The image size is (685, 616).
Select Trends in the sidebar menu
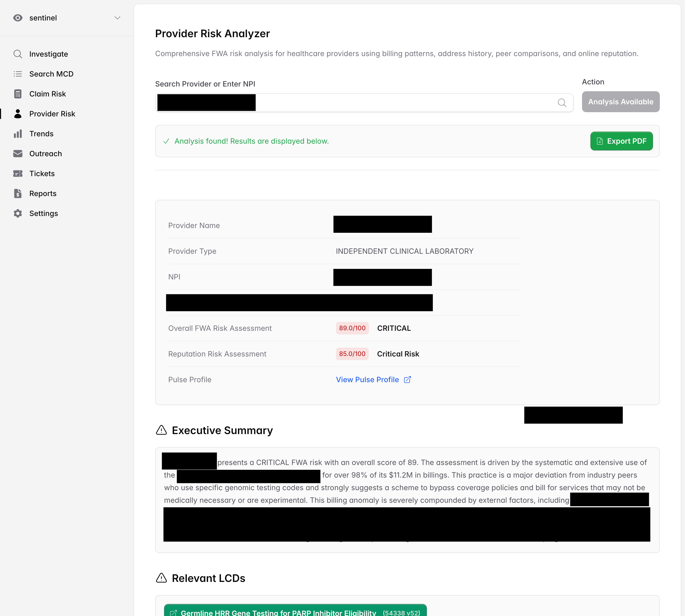click(41, 134)
